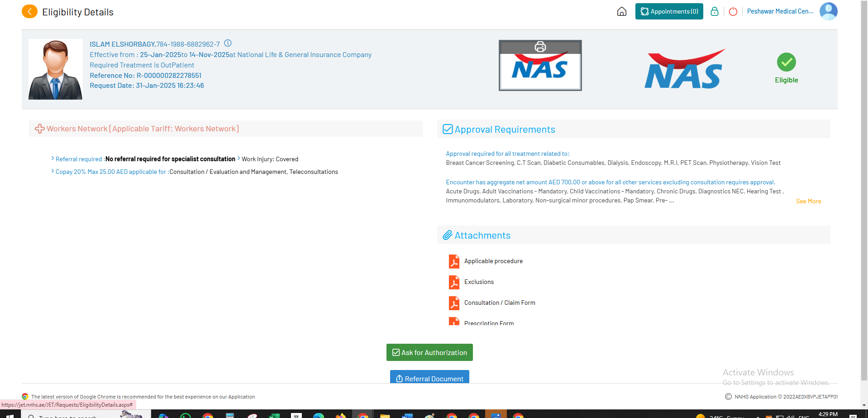This screenshot has height=418, width=868.
Task: Click the Workers Network tariff heading
Action: click(143, 129)
